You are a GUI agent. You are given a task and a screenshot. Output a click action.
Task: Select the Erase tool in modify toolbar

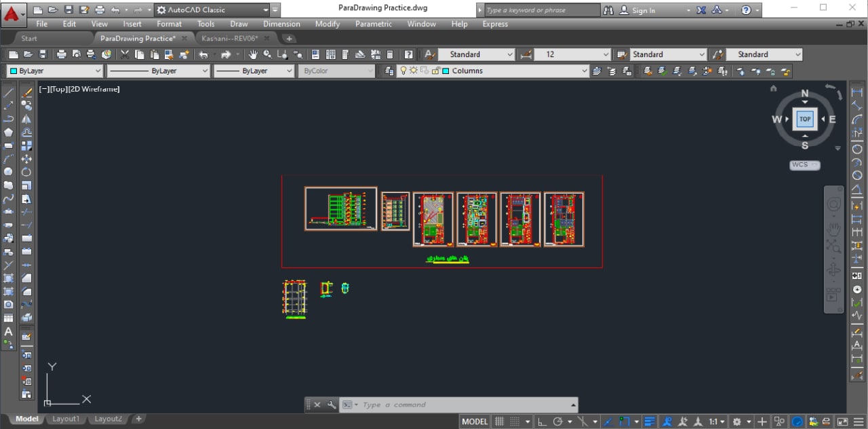pyautogui.click(x=26, y=92)
